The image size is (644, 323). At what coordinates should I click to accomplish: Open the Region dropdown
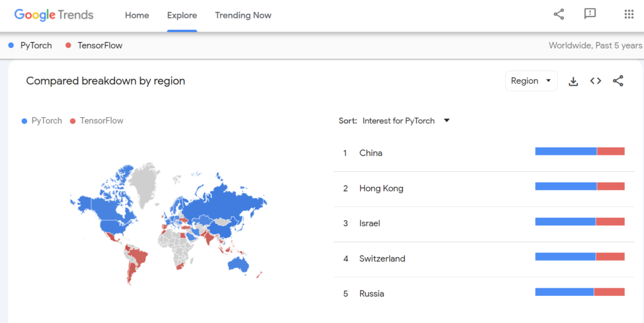(531, 81)
